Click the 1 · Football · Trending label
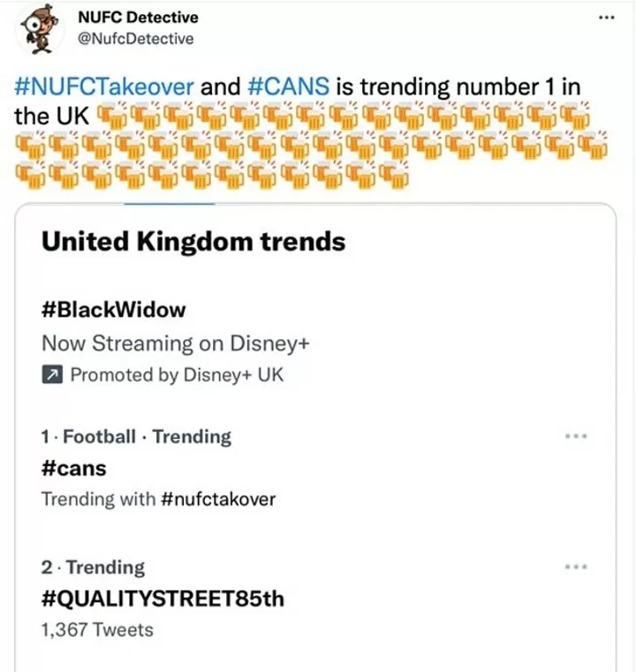Screen dimensions: 636x672 tap(136, 437)
